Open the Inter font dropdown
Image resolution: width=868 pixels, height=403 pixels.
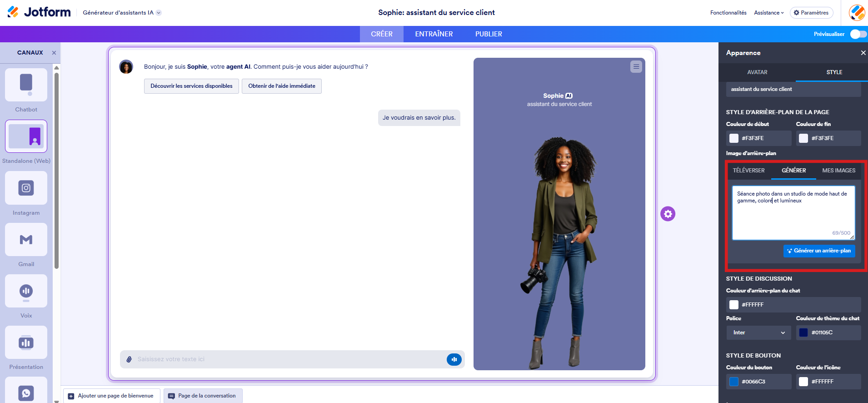coord(759,332)
